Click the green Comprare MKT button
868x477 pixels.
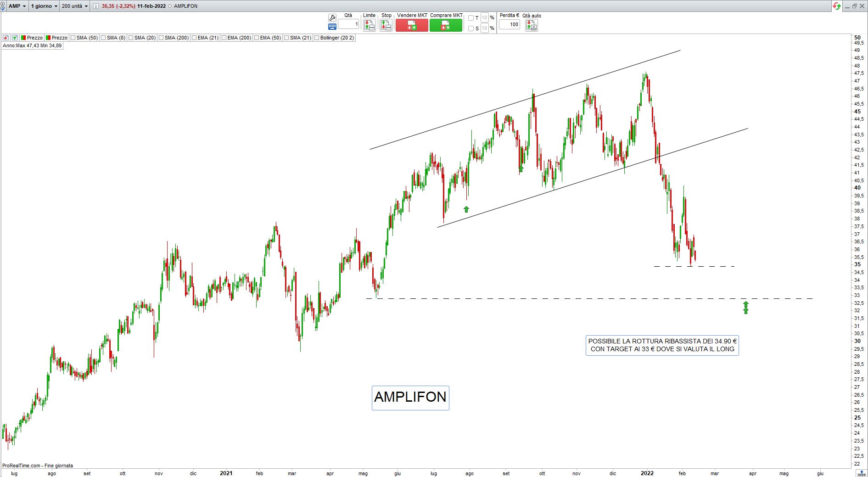pos(446,25)
